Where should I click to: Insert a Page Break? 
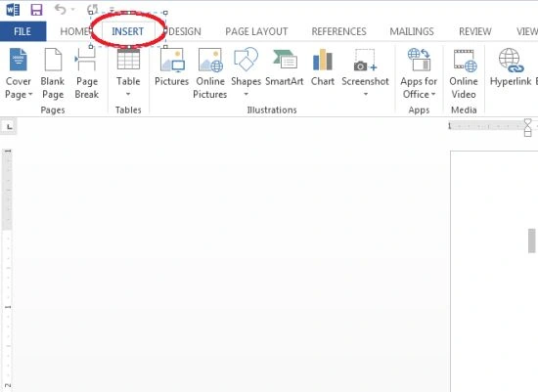[x=86, y=73]
